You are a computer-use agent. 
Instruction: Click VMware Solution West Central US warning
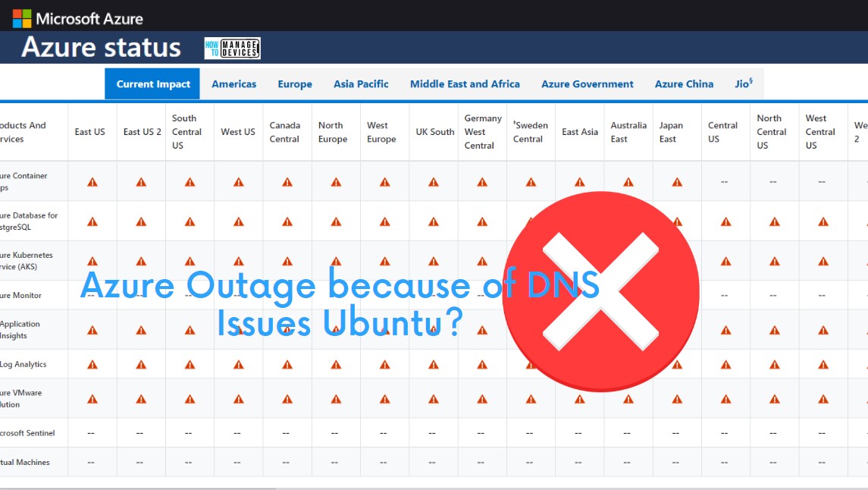(x=823, y=399)
